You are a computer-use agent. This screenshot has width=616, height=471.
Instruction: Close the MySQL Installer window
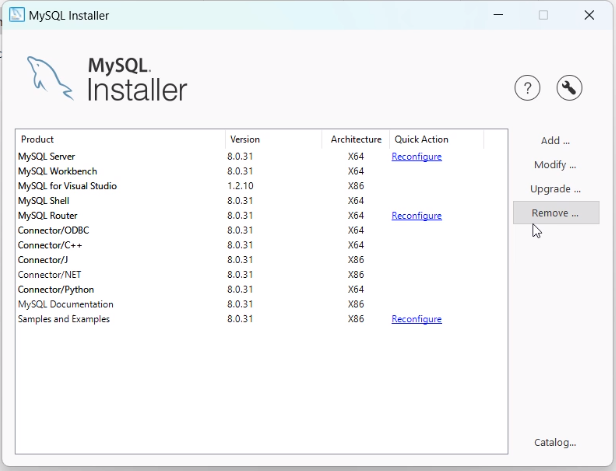tap(589, 15)
